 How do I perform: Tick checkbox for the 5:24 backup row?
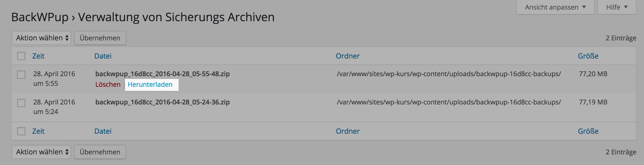pyautogui.click(x=21, y=103)
